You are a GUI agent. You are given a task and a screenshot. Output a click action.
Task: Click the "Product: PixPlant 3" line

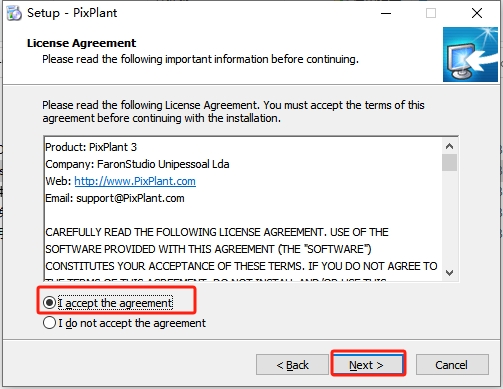91,147
